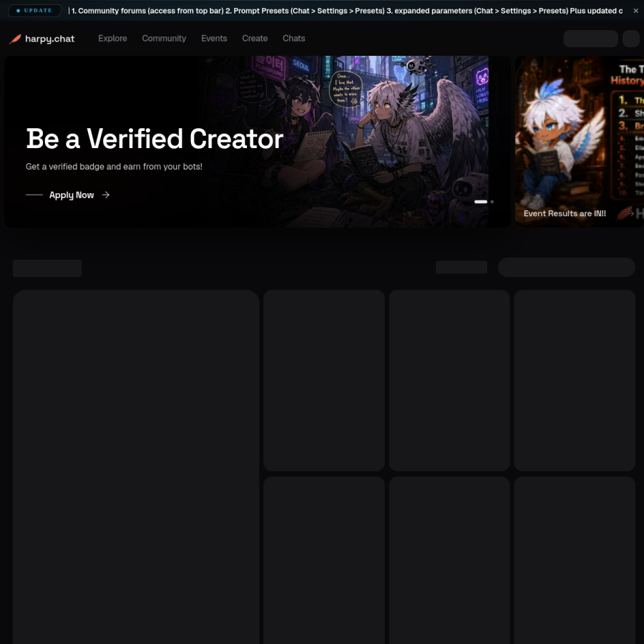Click the harpy.chat feather logo
Viewport: 644px width, 644px height.
15,39
